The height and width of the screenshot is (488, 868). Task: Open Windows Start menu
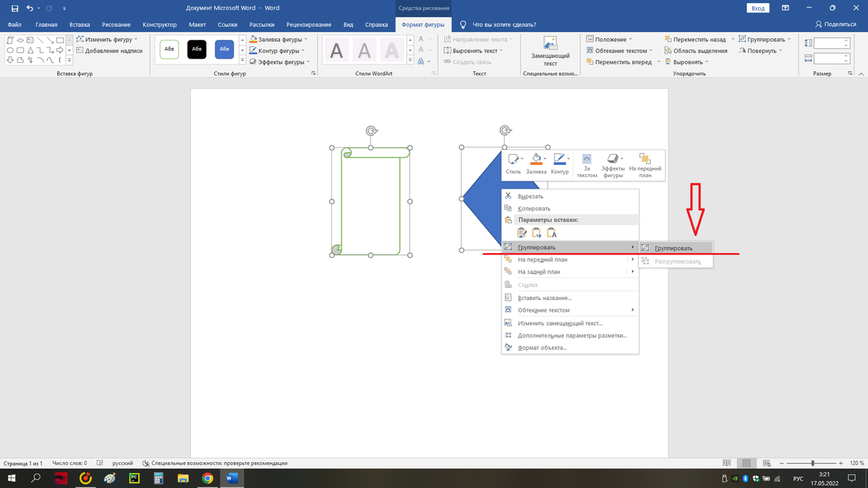coord(12,478)
